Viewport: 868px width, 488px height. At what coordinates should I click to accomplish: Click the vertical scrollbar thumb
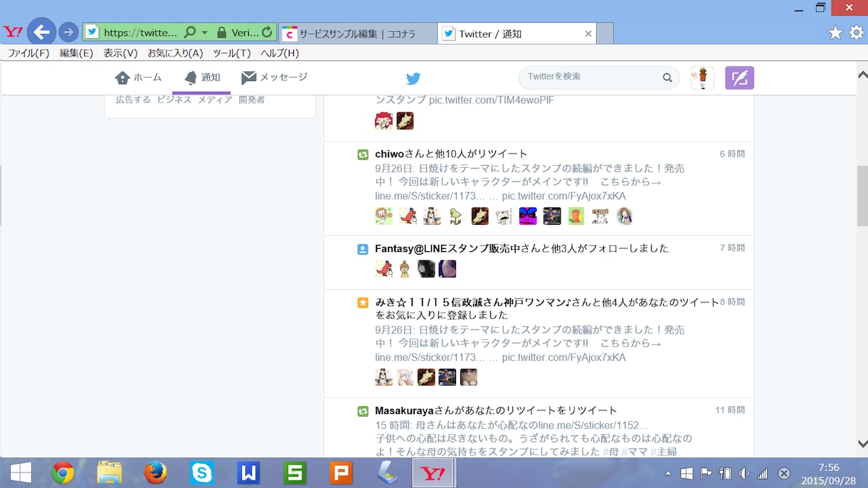pos(862,196)
